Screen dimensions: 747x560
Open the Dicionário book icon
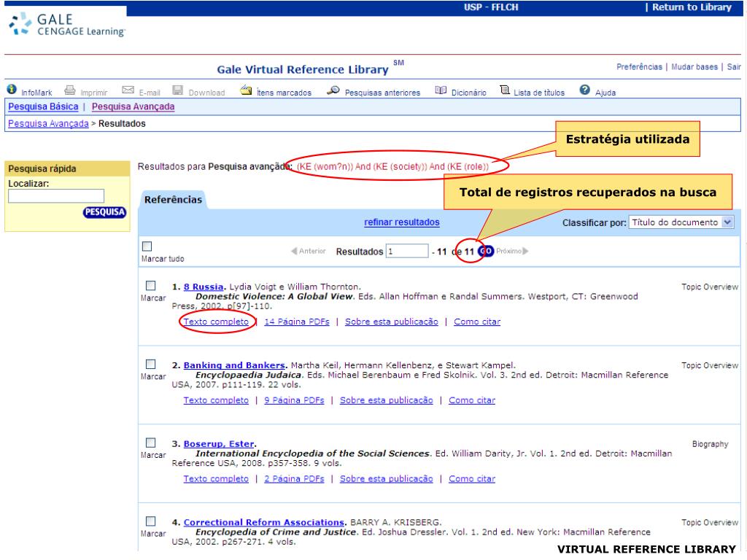(x=441, y=90)
